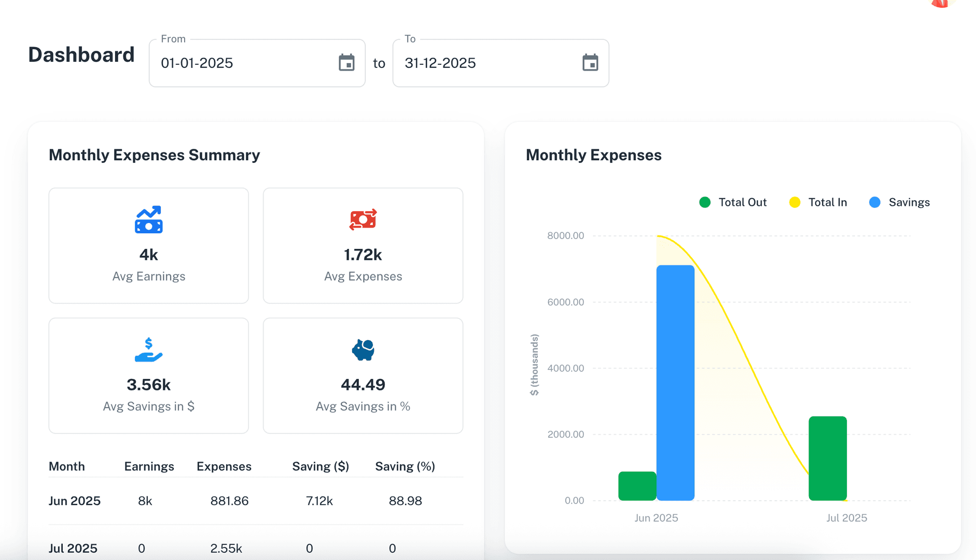Toggle Total In series in legend

818,202
